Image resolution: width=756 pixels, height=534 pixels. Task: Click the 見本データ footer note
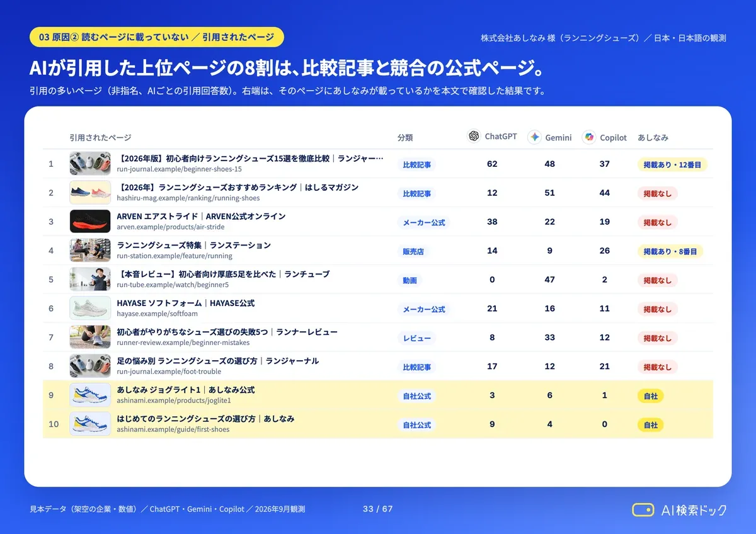167,509
